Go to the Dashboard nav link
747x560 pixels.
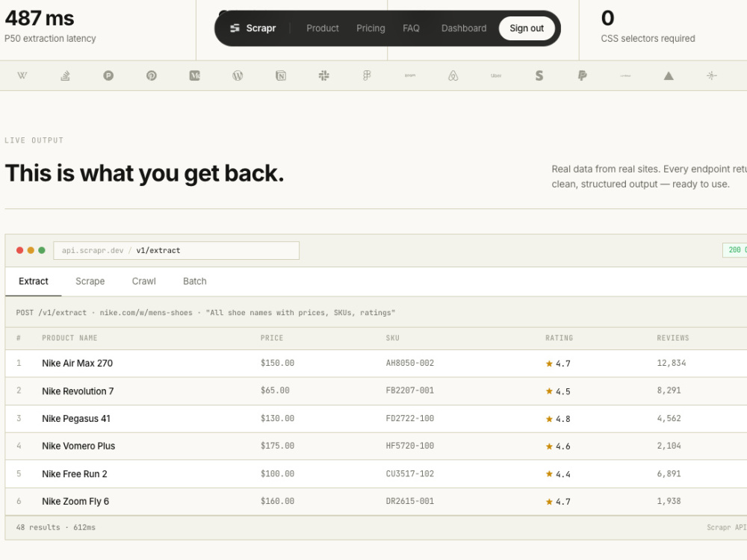point(464,28)
